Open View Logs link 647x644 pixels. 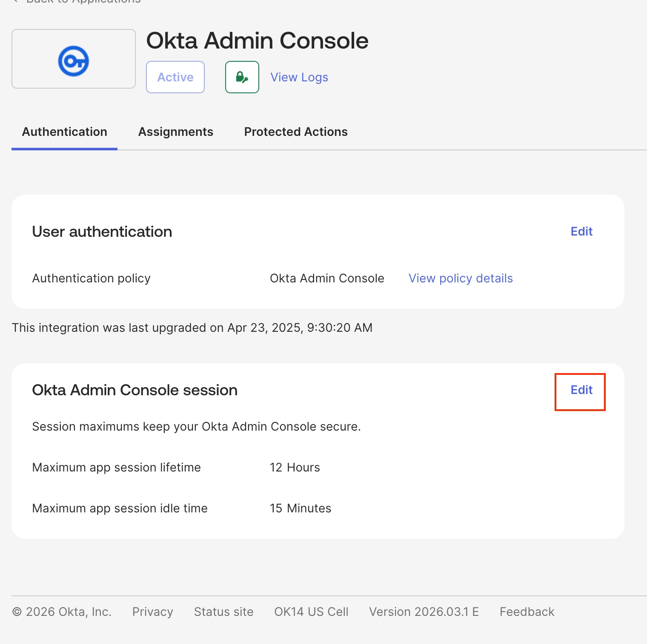click(299, 77)
